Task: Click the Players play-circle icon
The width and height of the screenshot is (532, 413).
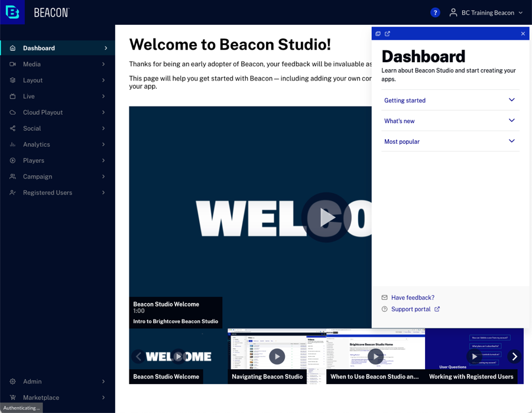Action: click(x=12, y=160)
